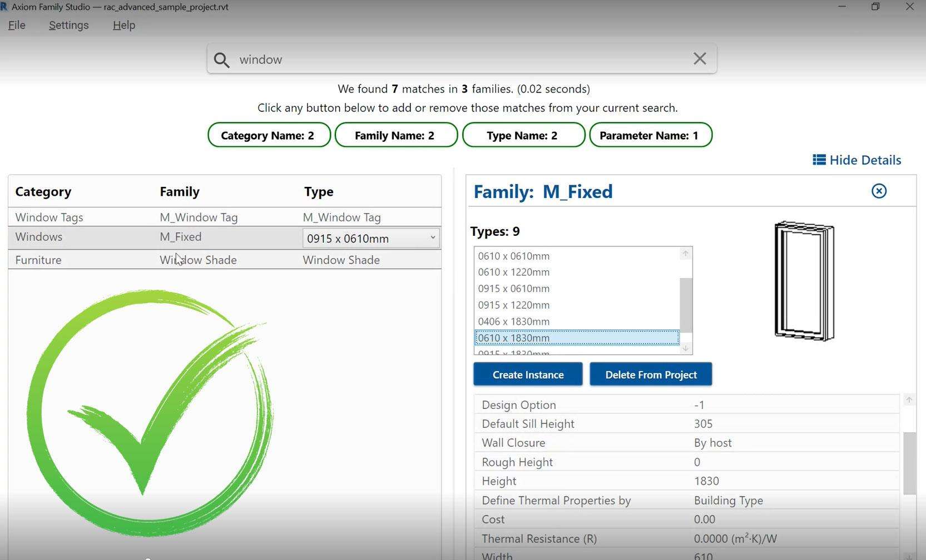Sort by the Category column header
This screenshot has height=560, width=926.
click(x=43, y=191)
